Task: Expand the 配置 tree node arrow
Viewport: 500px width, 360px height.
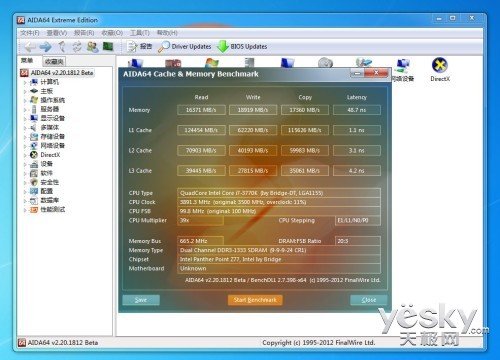Action: coord(25,191)
